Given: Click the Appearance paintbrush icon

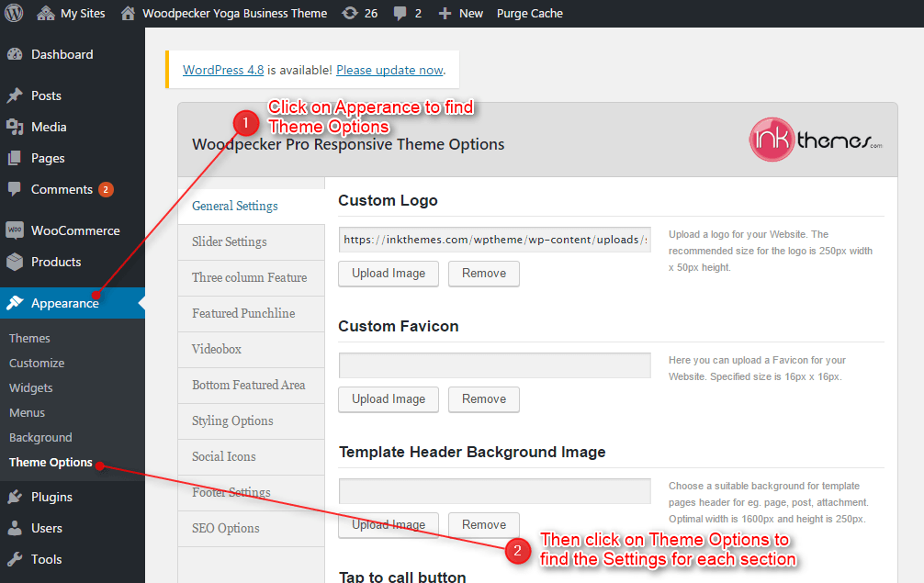Looking at the screenshot, I should (x=15, y=303).
